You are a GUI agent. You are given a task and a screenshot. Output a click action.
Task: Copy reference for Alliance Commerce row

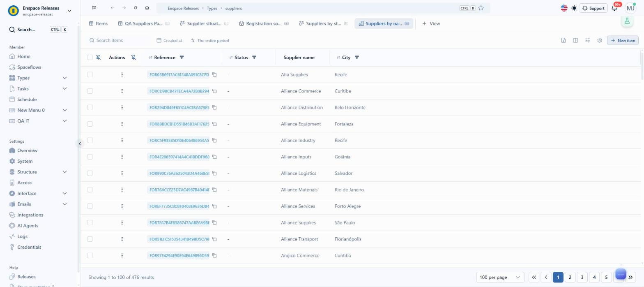click(214, 91)
